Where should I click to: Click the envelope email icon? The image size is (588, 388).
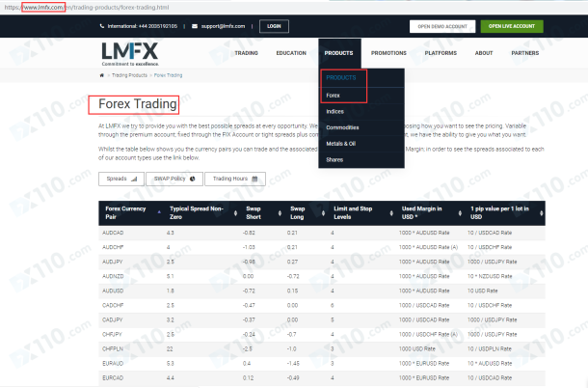point(195,26)
